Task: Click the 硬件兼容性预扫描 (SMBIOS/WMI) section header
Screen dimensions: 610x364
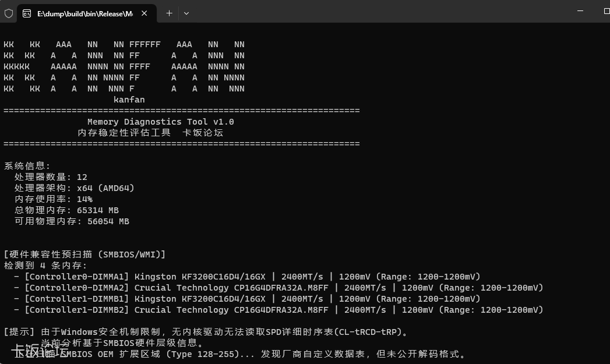Action: (84, 255)
